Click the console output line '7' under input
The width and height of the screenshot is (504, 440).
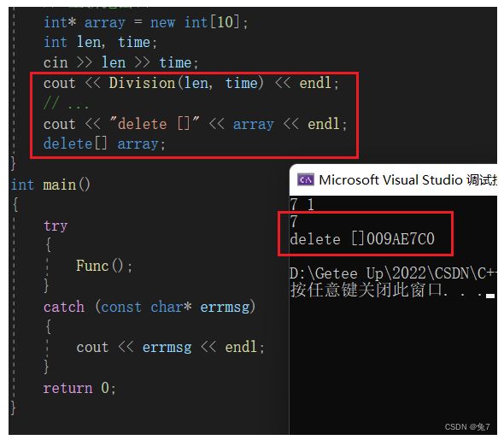294,222
